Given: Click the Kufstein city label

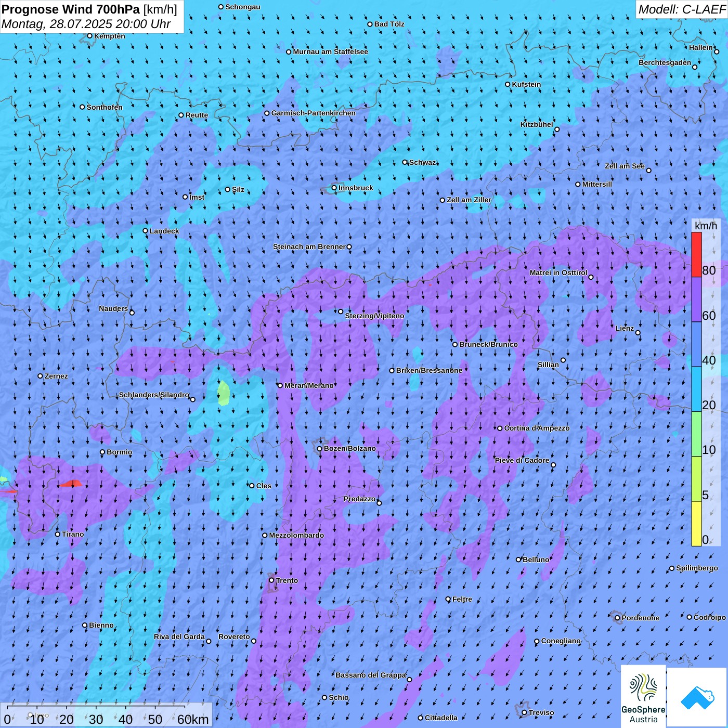Looking at the screenshot, I should (x=526, y=84).
